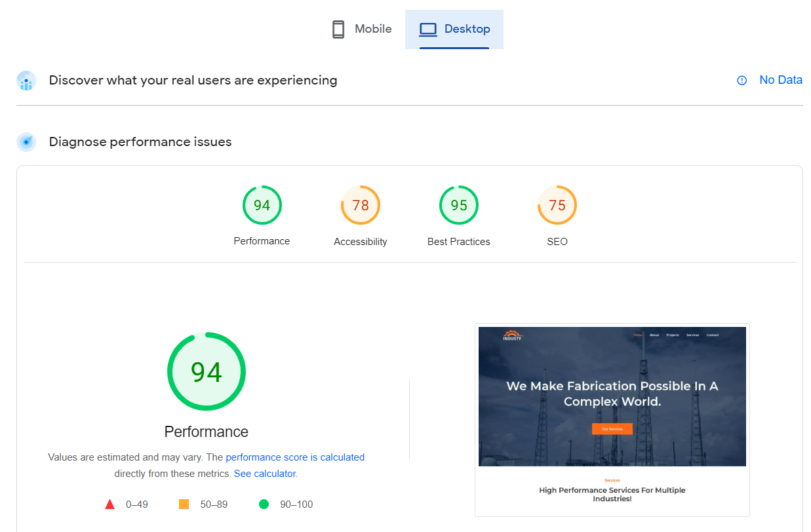Click the Accessibility score gauge showing 78
This screenshot has width=811, height=532.
pos(360,205)
